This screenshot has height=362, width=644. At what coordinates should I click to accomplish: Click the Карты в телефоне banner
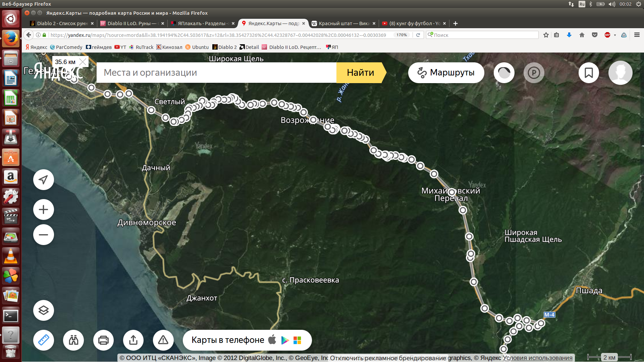pos(247,340)
